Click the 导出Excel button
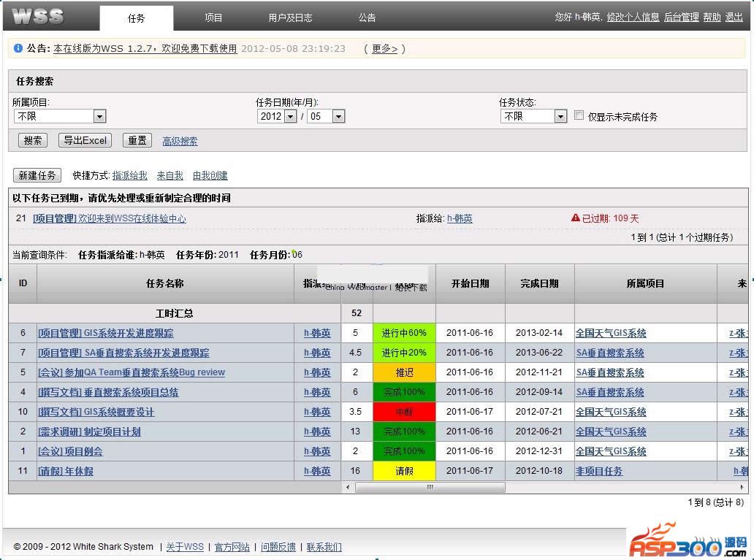Screen dimensions: 754x560 tap(85, 140)
